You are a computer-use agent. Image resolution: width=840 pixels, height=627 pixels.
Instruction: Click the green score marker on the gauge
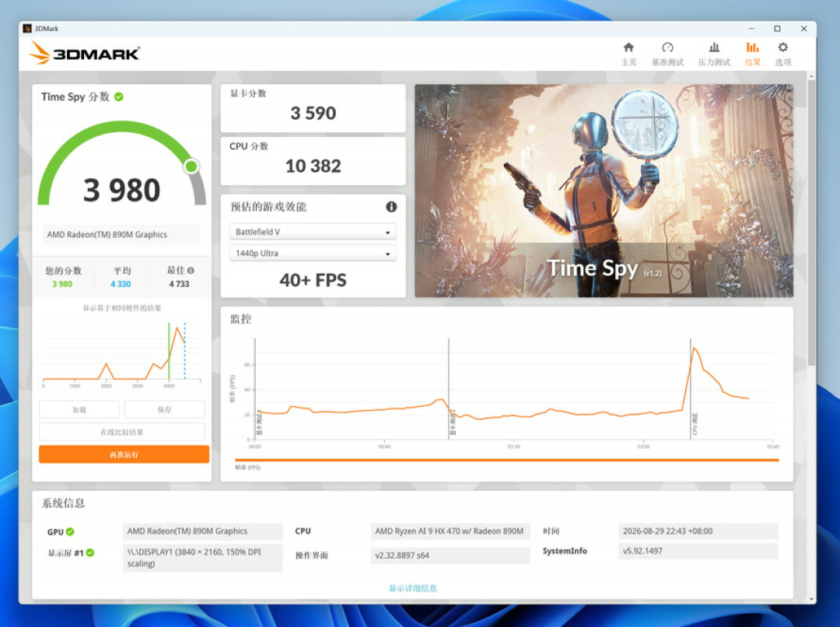click(191, 166)
